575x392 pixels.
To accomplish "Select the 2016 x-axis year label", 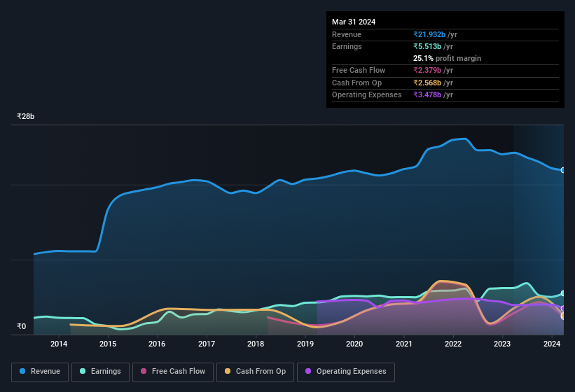I will pyautogui.click(x=157, y=344).
